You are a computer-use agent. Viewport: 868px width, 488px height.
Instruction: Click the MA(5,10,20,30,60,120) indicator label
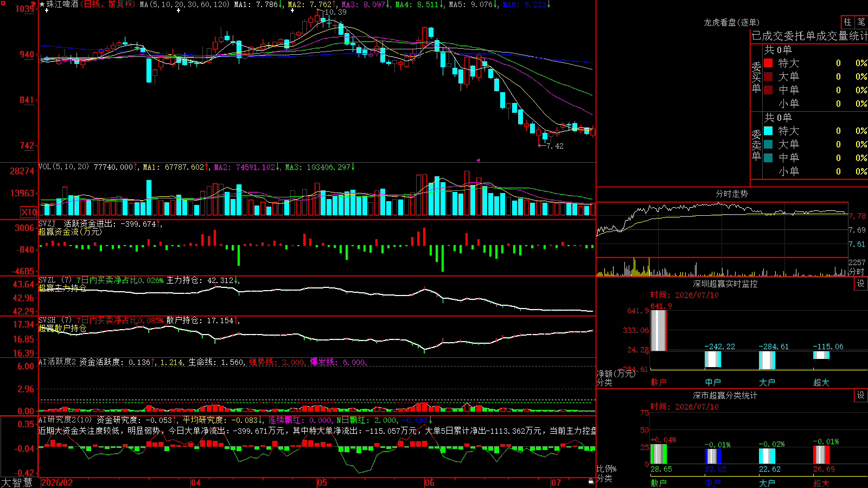point(185,4)
